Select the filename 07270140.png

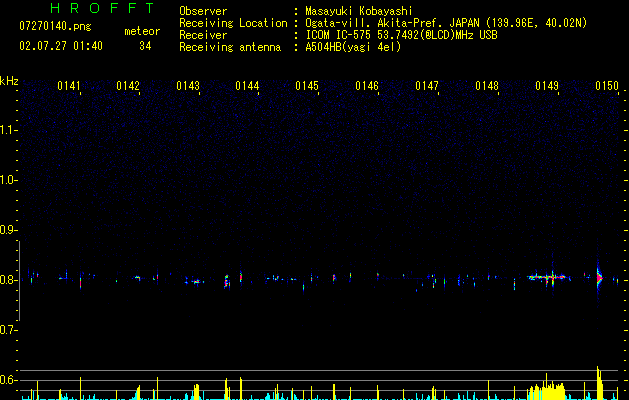click(x=55, y=27)
